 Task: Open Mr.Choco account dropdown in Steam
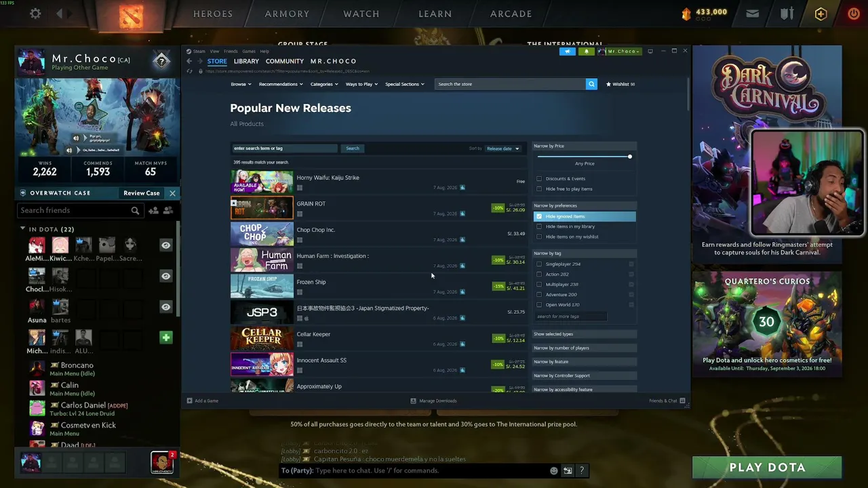[x=620, y=52]
